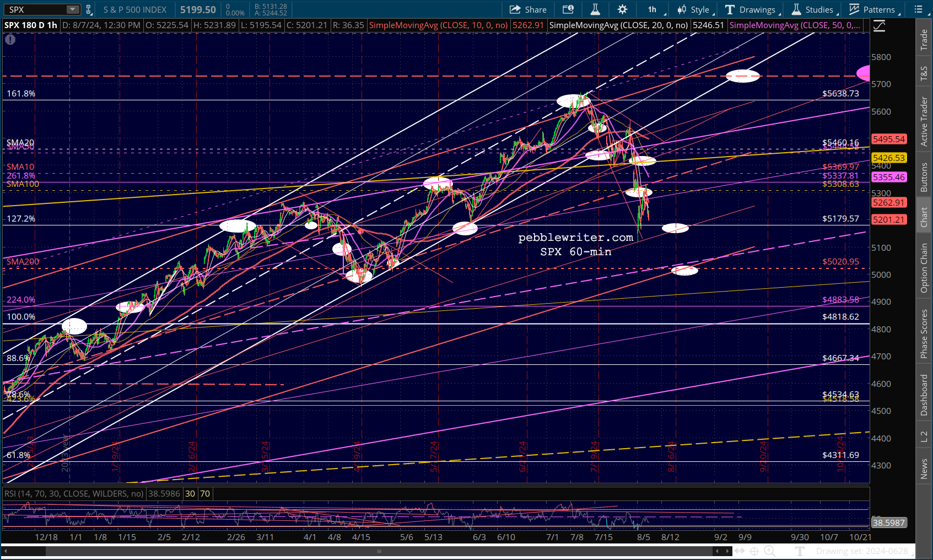933x560 pixels.
Task: Click the symbol link chain icon
Action: [x=88, y=9]
